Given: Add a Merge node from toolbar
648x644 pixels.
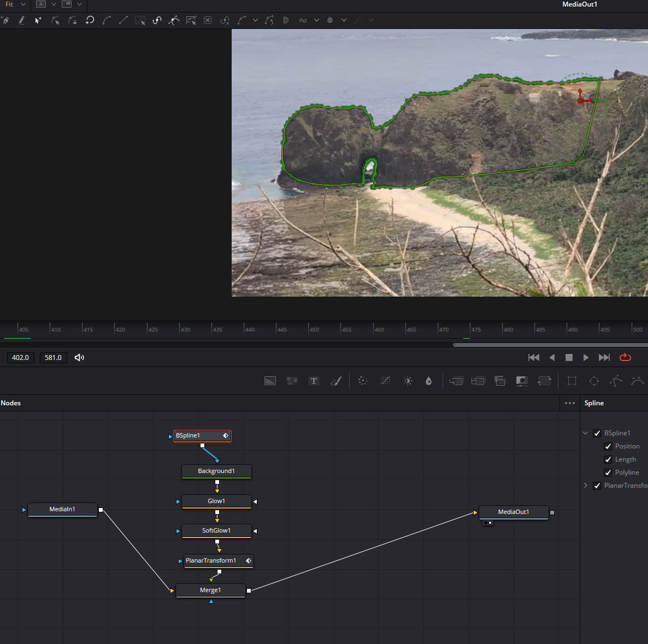Looking at the screenshot, I should coord(456,381).
